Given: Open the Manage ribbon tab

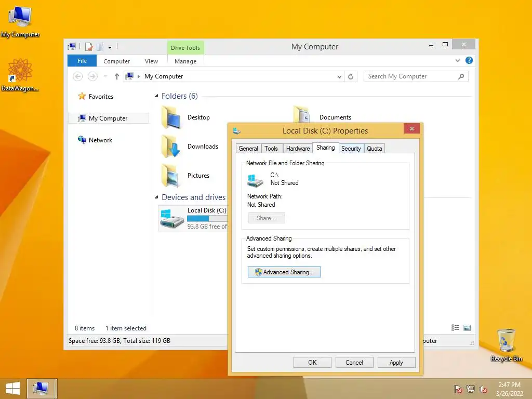Looking at the screenshot, I should coord(185,61).
